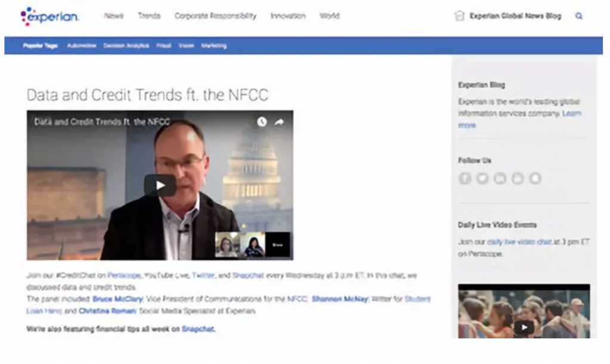Image resolution: width=610 pixels, height=364 pixels.
Task: Click the home icon beside Experian Global News Blog
Action: tap(459, 16)
